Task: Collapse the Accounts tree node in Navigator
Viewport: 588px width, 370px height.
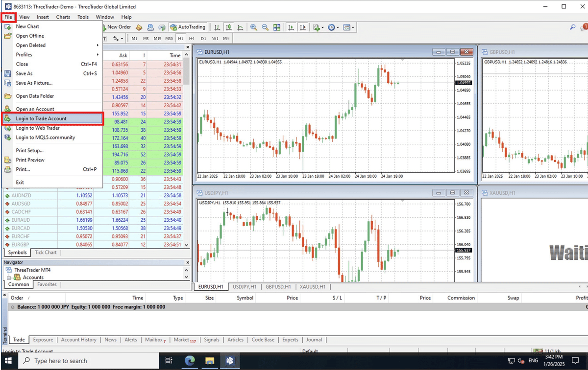Action: [x=9, y=277]
